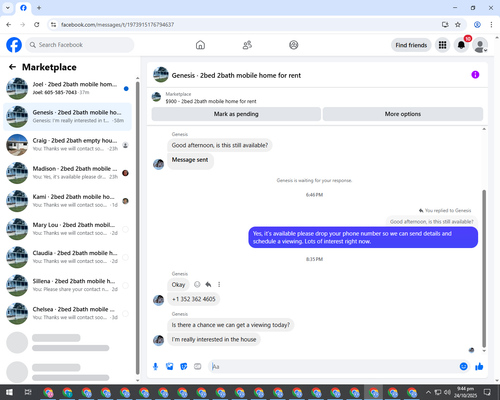Reload the page
Viewport: 500px width, 400px height.
(37, 25)
